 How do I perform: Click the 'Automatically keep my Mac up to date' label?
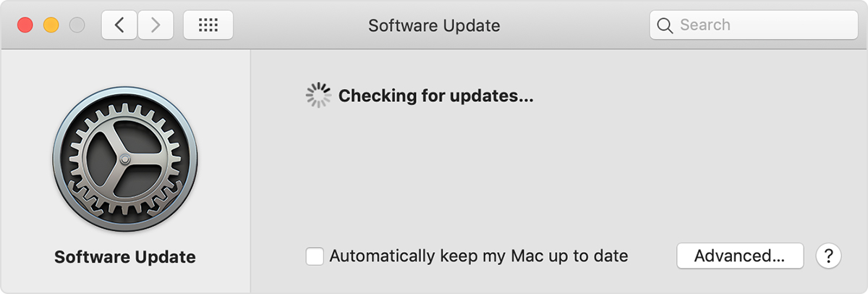point(479,256)
